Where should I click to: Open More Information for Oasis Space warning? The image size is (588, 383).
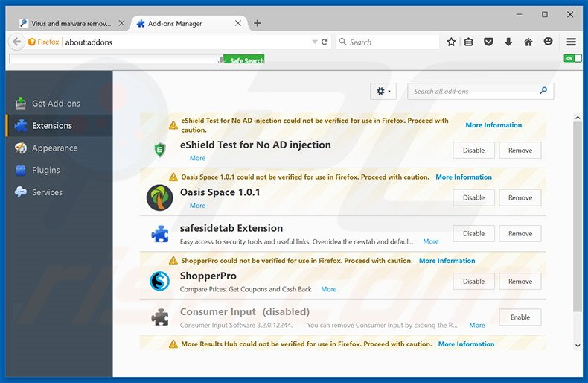(464, 177)
